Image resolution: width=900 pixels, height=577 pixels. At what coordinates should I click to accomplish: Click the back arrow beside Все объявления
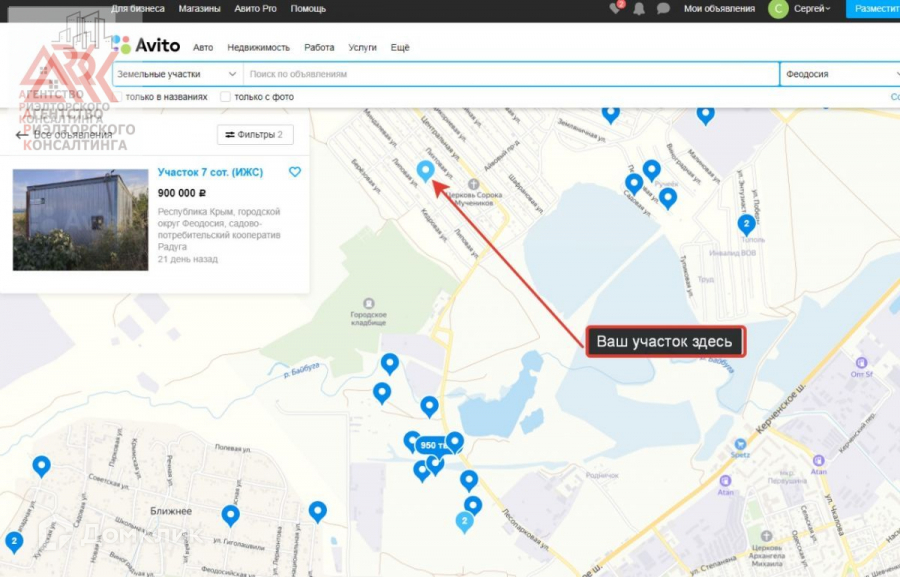click(x=22, y=135)
